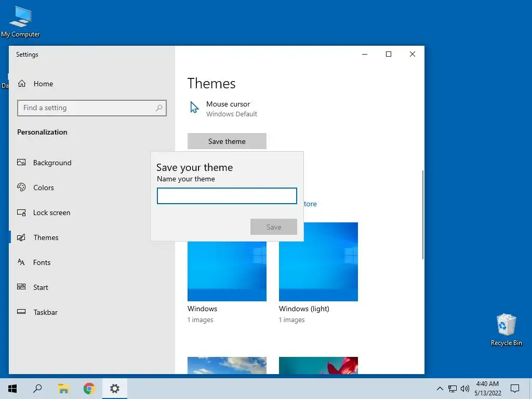Select the Windows (light) theme thumbnail

(318, 262)
